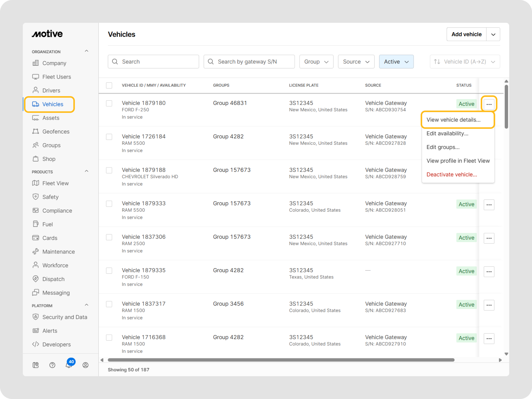Click the user profile icon at bottom
Screen dimensions: 532x399
pyautogui.click(x=85, y=365)
